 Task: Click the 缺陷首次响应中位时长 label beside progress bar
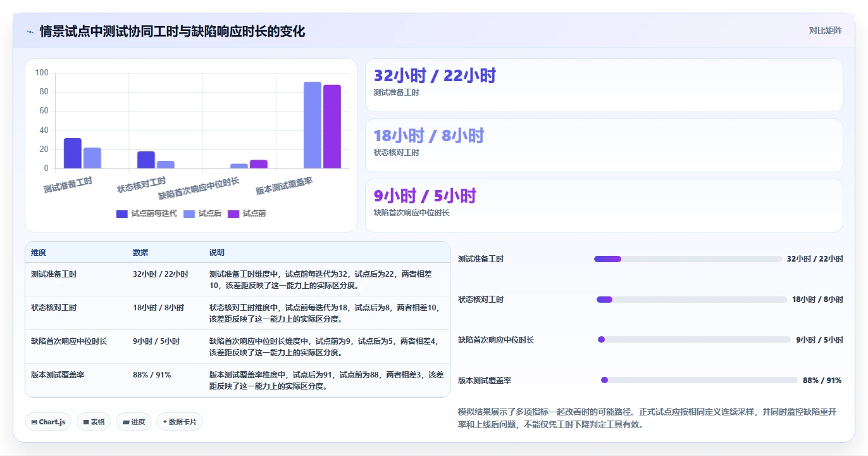(x=496, y=340)
